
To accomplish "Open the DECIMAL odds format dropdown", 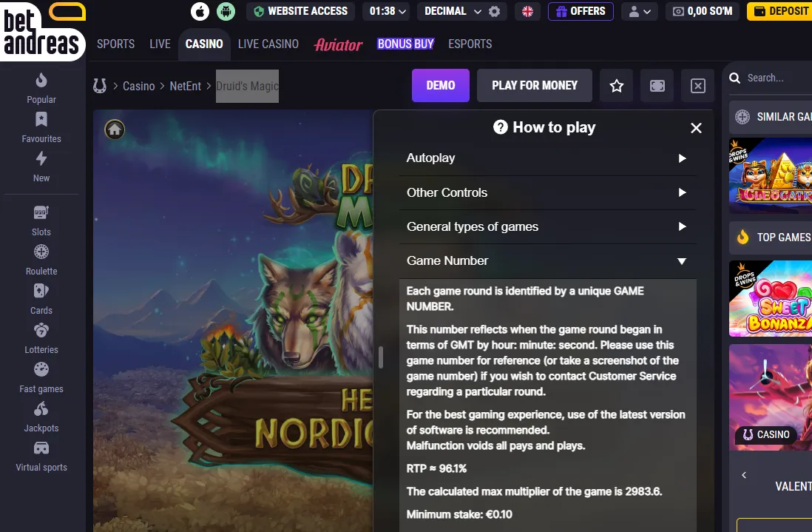I will point(453,11).
